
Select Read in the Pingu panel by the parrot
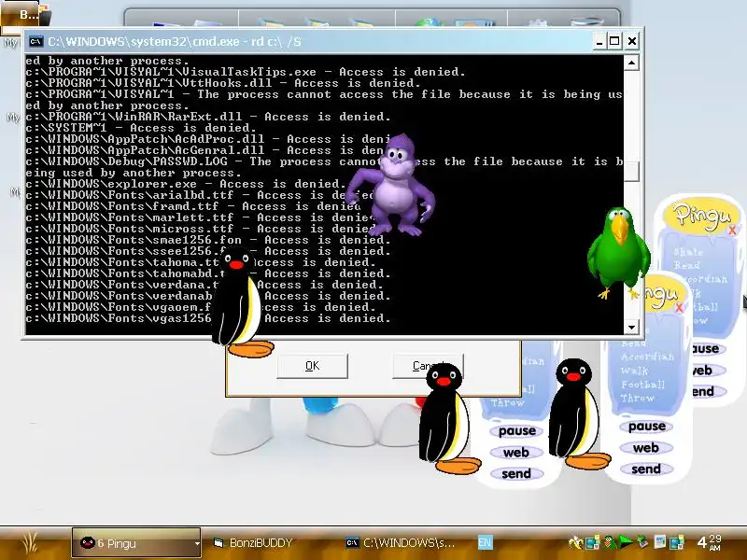(686, 265)
